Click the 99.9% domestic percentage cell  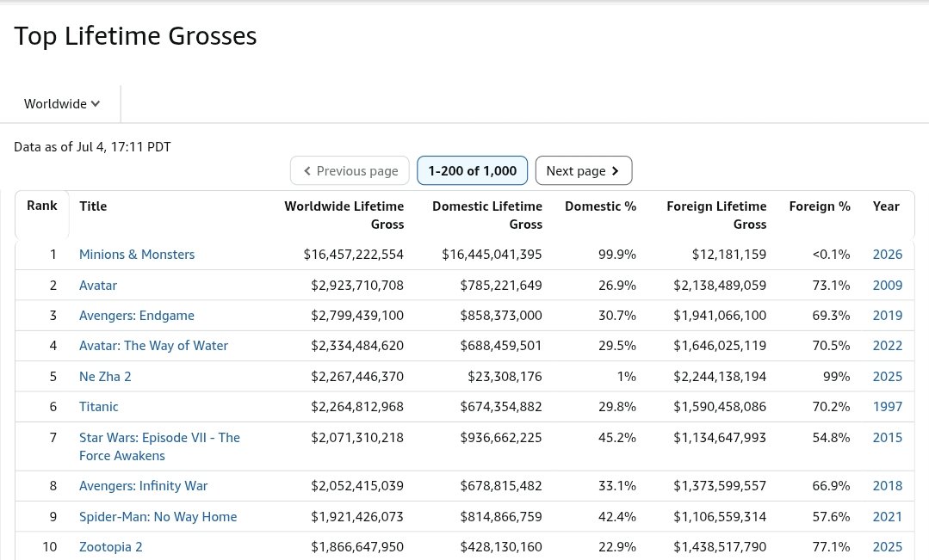[617, 254]
